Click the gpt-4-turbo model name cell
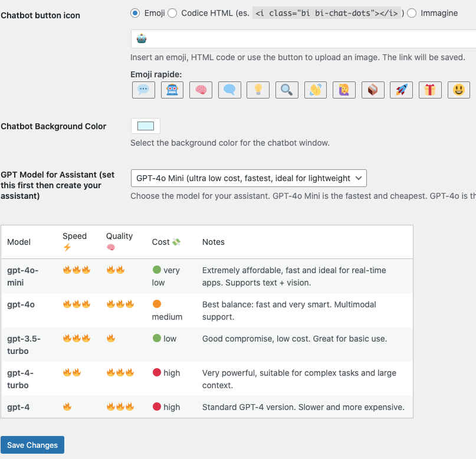 (20, 379)
